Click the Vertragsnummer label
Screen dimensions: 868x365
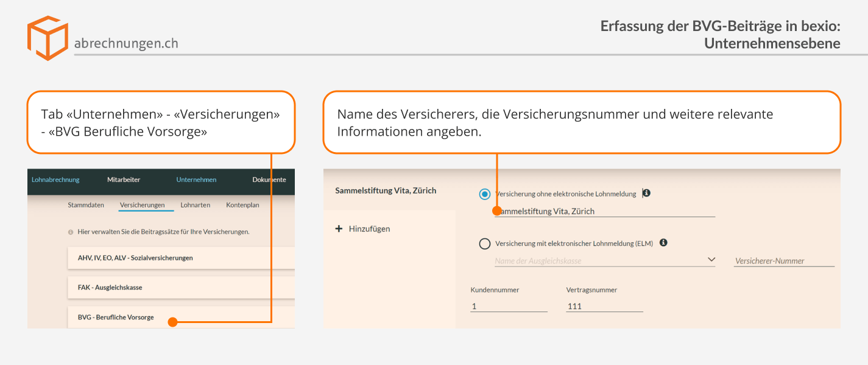tap(591, 290)
